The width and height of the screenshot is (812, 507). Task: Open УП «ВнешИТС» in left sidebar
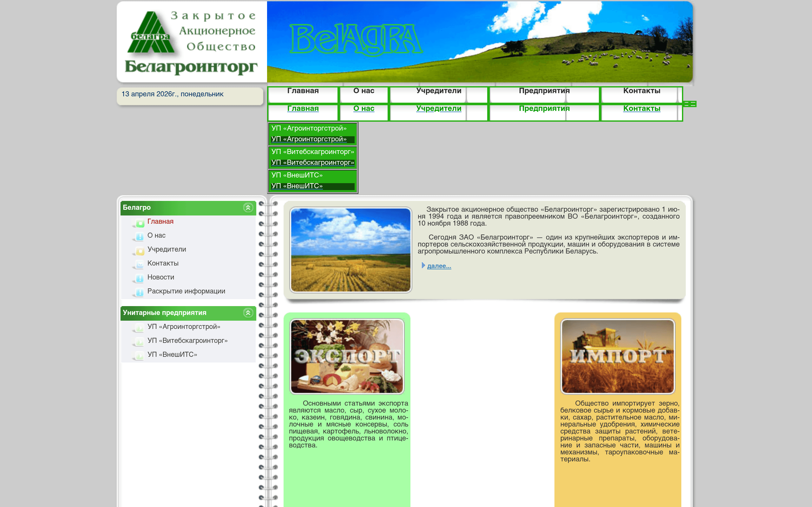[172, 355]
